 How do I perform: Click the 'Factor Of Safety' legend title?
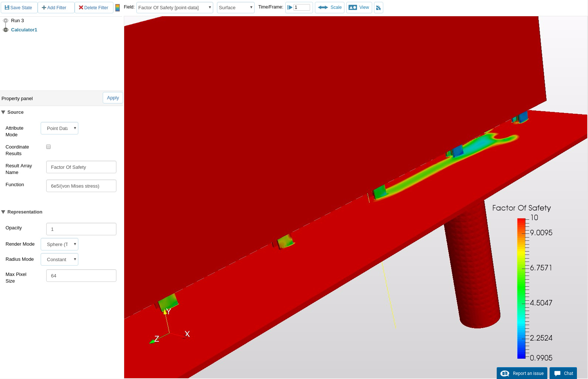point(521,208)
